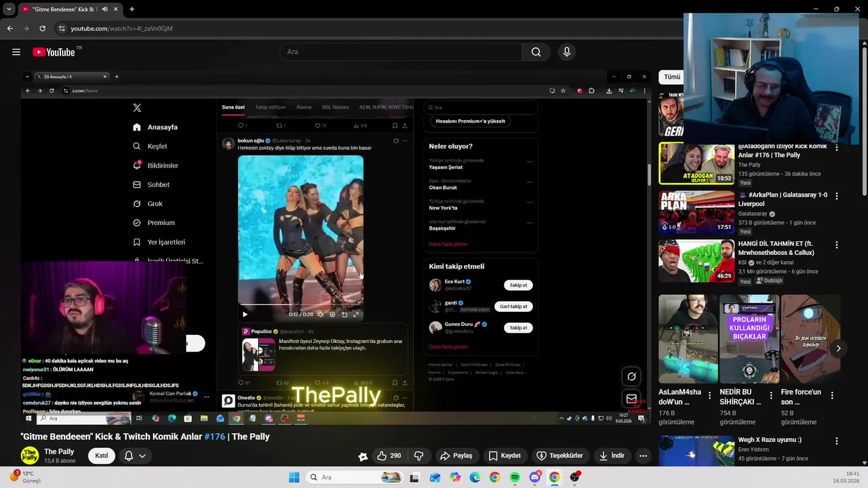This screenshot has width=868, height=488.
Task: Open the Windows Start menu
Action: [294, 477]
